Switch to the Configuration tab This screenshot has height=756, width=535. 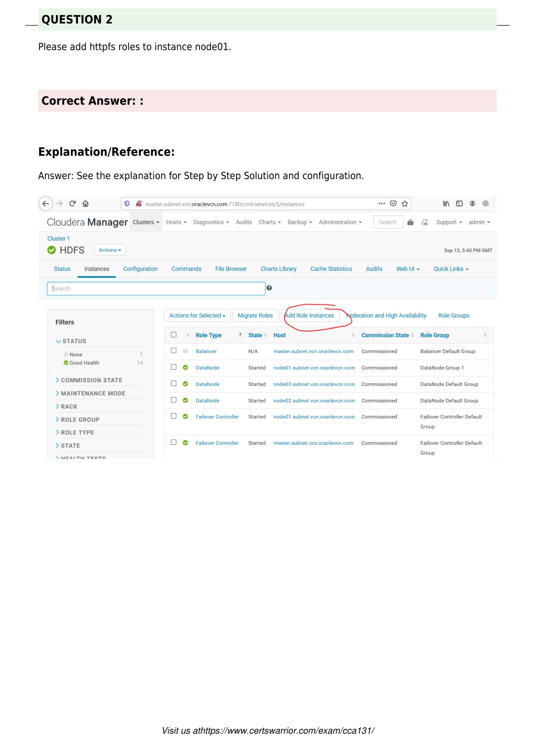(x=141, y=269)
